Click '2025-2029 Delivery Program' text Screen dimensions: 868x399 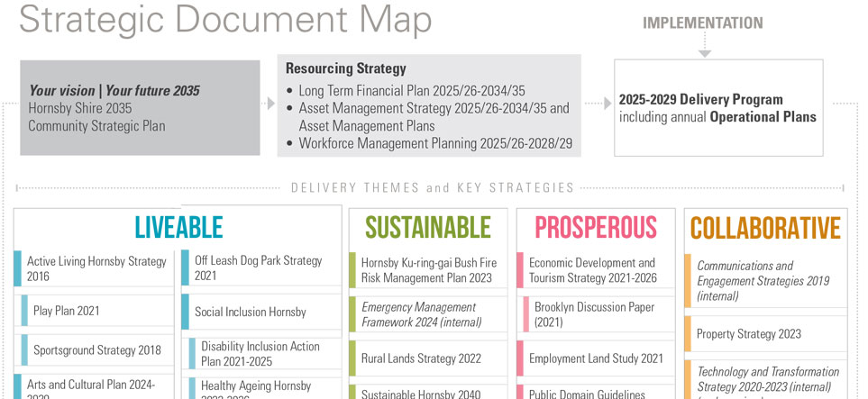[x=701, y=100]
